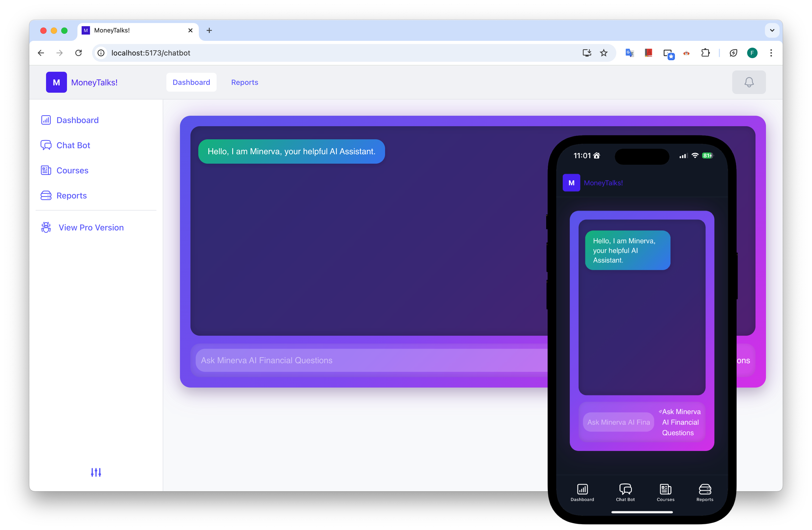Click the sliders settings icon at sidebar bottom
The height and width of the screenshot is (530, 812).
[96, 472]
